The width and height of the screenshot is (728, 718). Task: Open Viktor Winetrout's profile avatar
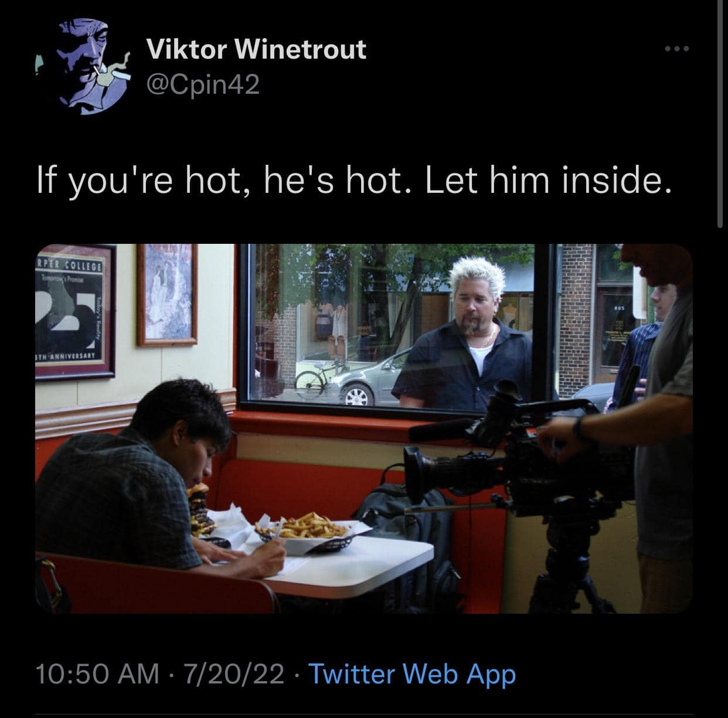81,65
